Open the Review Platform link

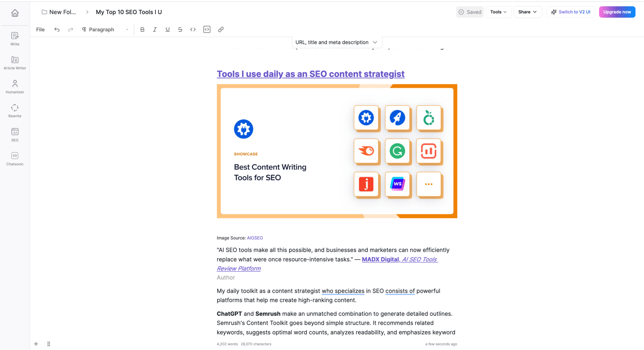[239, 268]
